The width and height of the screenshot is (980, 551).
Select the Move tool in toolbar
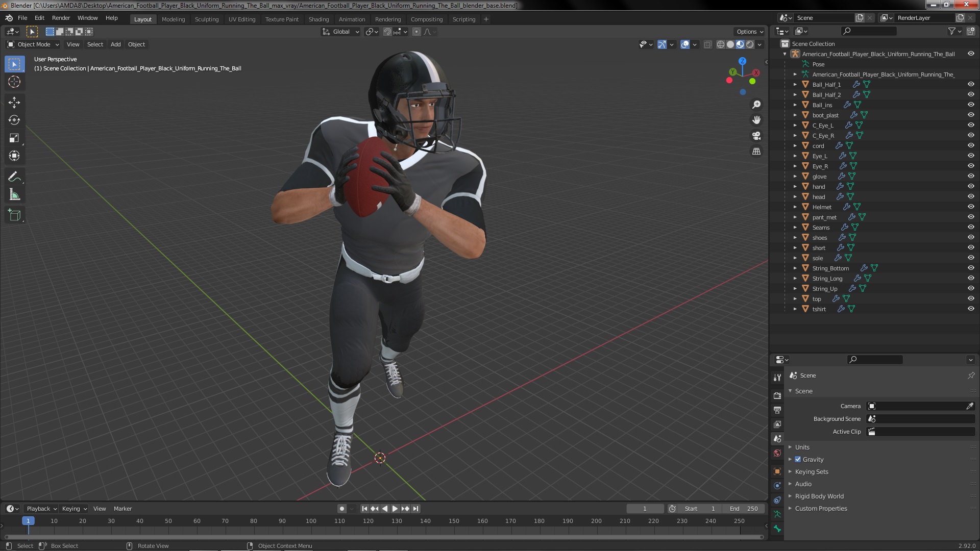point(15,101)
